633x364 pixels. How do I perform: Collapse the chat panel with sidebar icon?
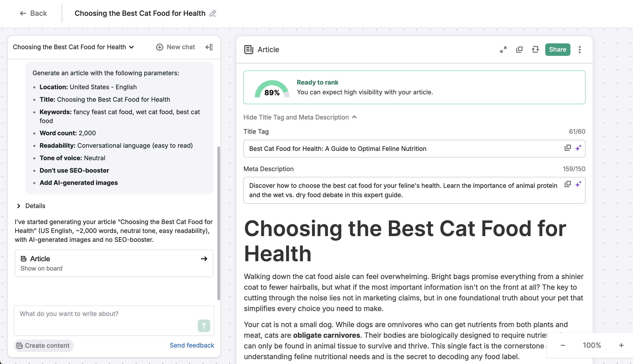pyautogui.click(x=209, y=47)
